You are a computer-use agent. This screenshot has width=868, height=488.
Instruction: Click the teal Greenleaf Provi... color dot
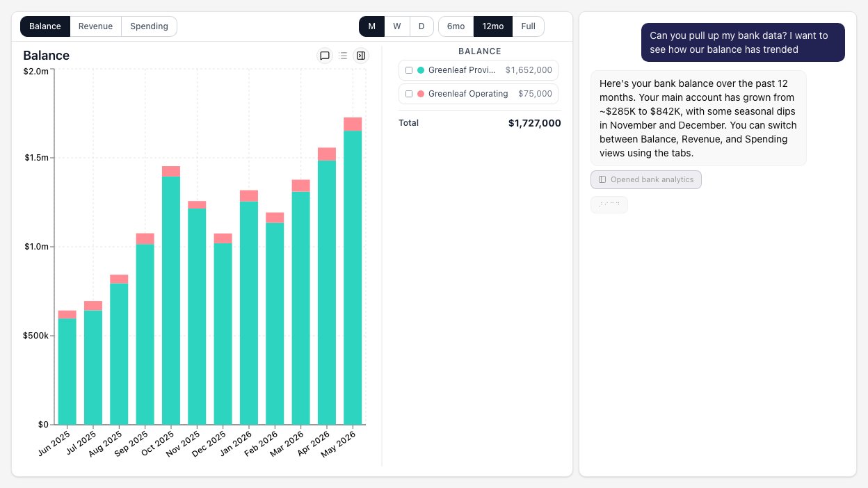click(x=421, y=70)
